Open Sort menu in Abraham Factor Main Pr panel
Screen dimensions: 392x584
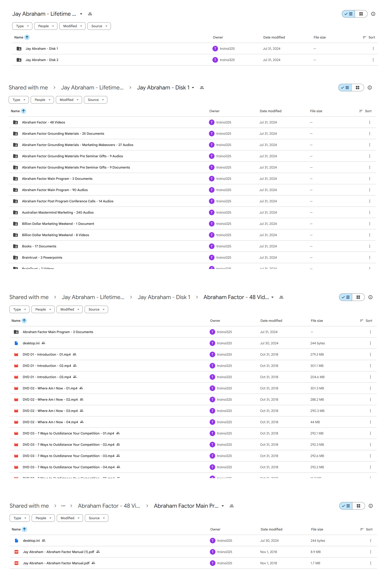click(366, 530)
